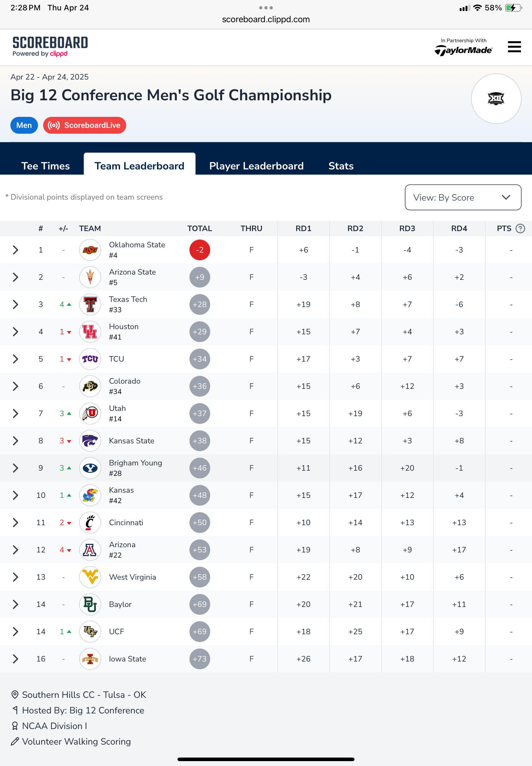Expand the TCU row chevron

click(x=15, y=359)
